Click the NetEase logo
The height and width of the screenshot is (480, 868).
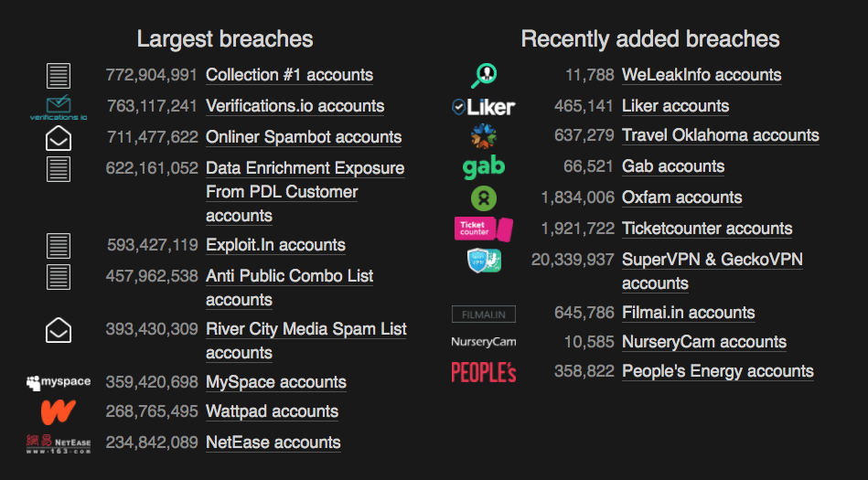click(x=59, y=443)
